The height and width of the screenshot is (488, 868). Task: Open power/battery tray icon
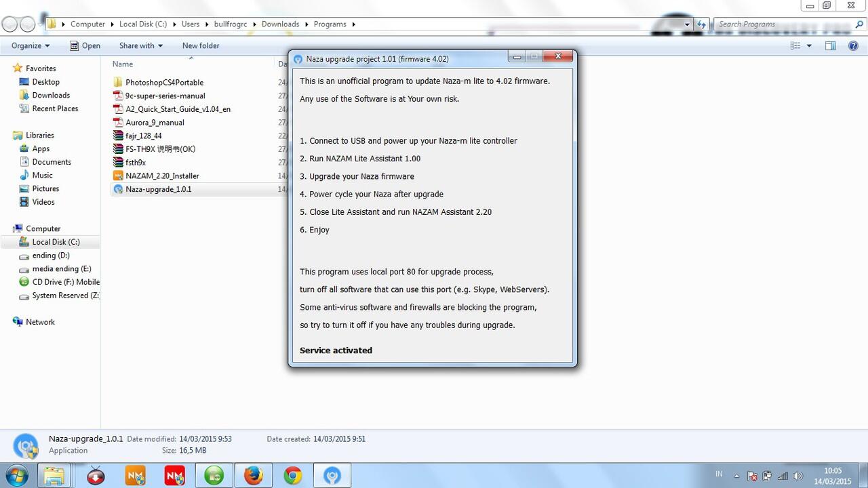pyautogui.click(x=767, y=476)
